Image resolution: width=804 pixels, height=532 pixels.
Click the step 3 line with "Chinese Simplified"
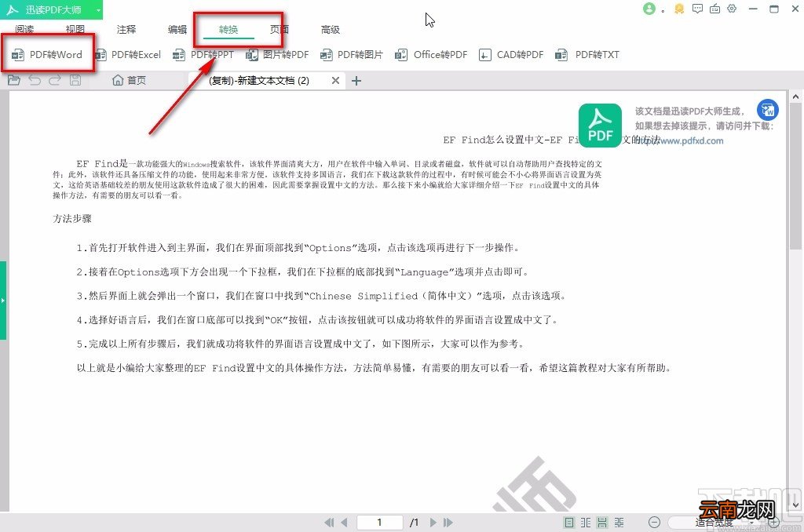(322, 296)
